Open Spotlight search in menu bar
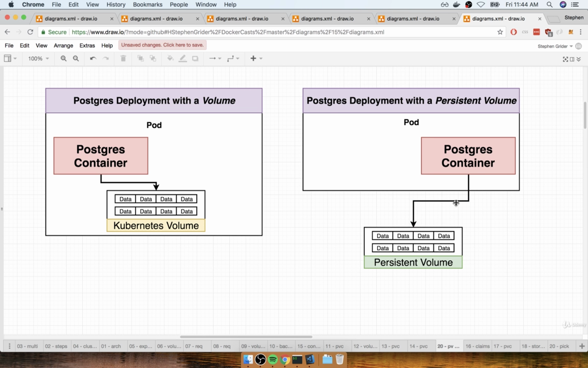 click(549, 5)
